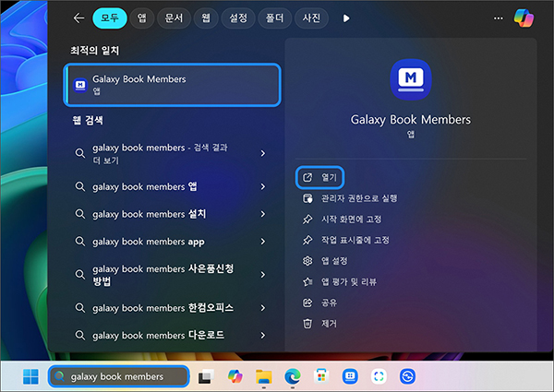554x392 pixels.
Task: Launch Microsoft Edge from the taskbar
Action: [293, 376]
